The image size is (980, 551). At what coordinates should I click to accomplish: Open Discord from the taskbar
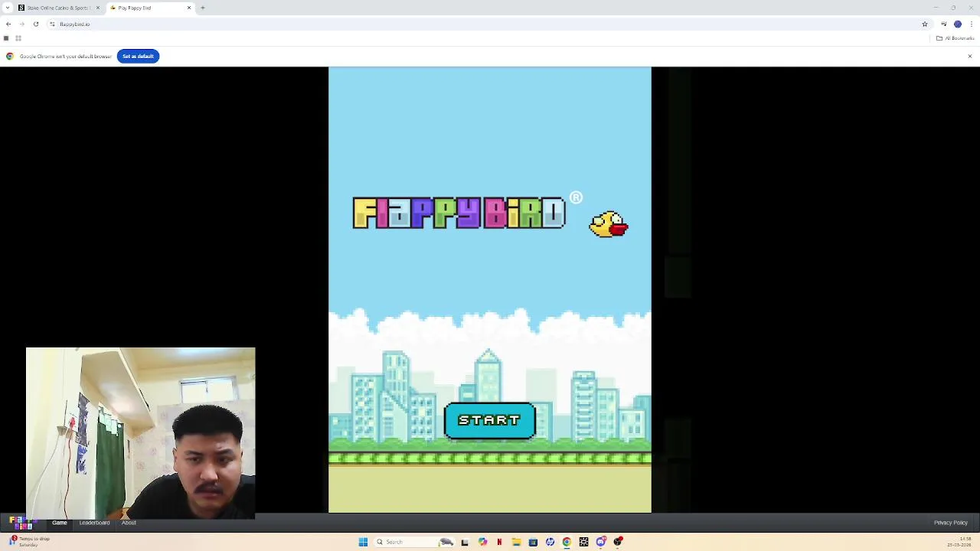(x=601, y=542)
